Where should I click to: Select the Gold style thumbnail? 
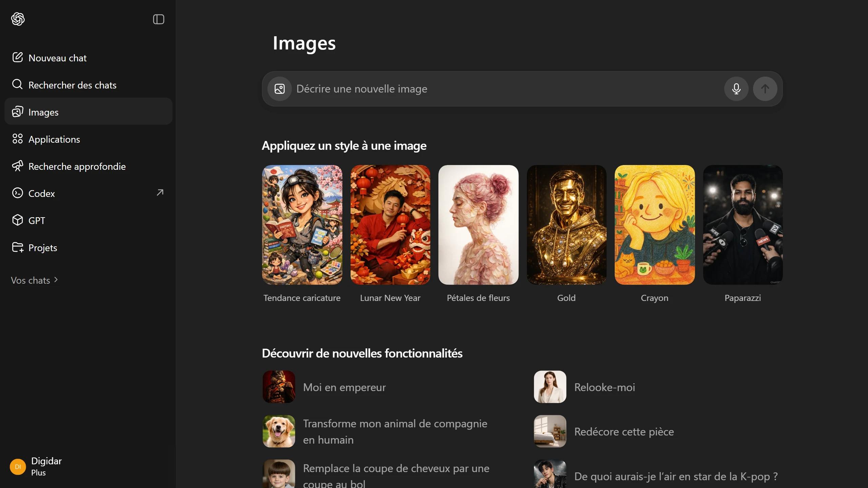tap(566, 225)
